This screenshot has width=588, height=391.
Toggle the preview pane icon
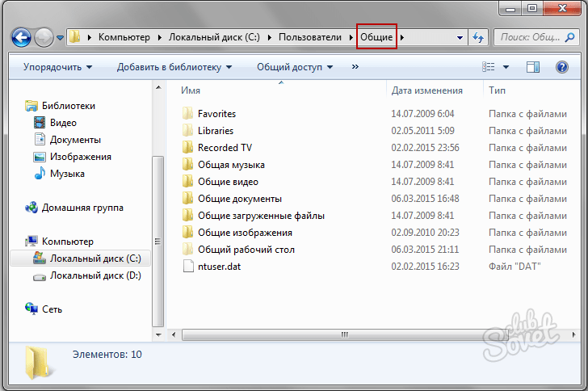532,67
